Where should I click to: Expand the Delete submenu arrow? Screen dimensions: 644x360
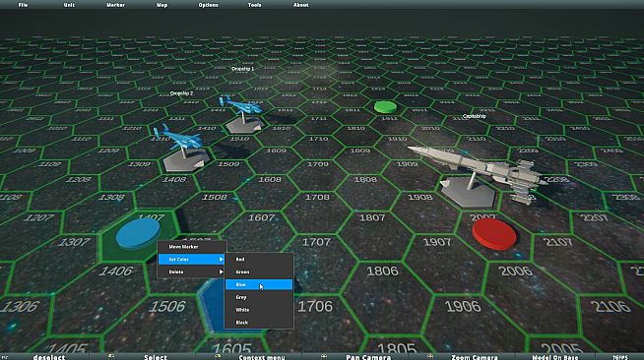pyautogui.click(x=221, y=271)
